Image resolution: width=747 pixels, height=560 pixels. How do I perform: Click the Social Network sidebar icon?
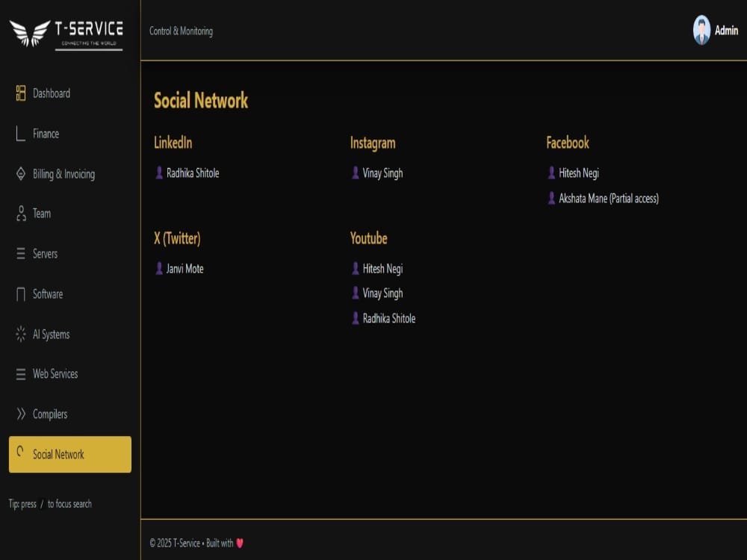point(20,451)
